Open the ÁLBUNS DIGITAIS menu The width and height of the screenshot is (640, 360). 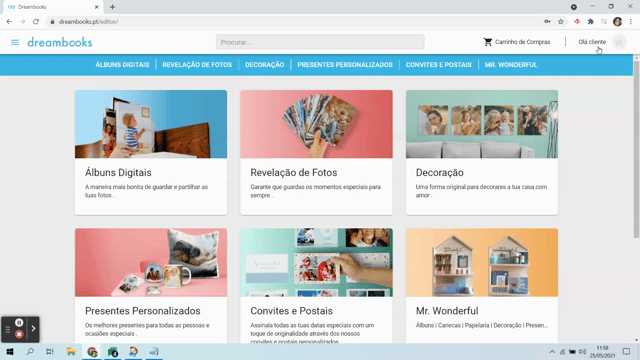coord(122,64)
